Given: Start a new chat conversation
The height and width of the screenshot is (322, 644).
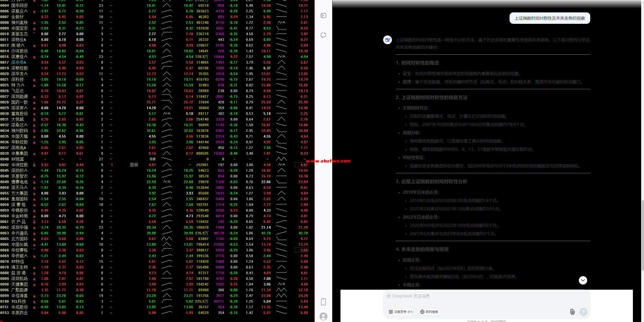Looking at the screenshot, I should point(323,35).
